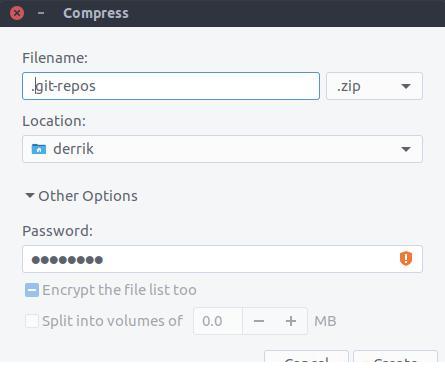This screenshot has height=385, width=445.
Task: Open the .zip archive format dropdown
Action: coord(374,86)
